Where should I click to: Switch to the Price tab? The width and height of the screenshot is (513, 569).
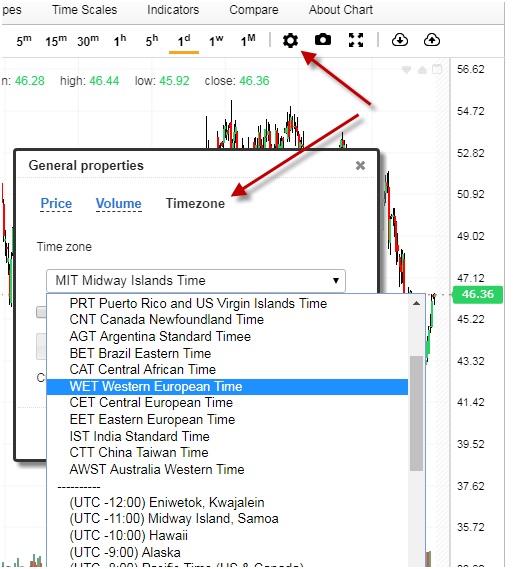point(56,204)
